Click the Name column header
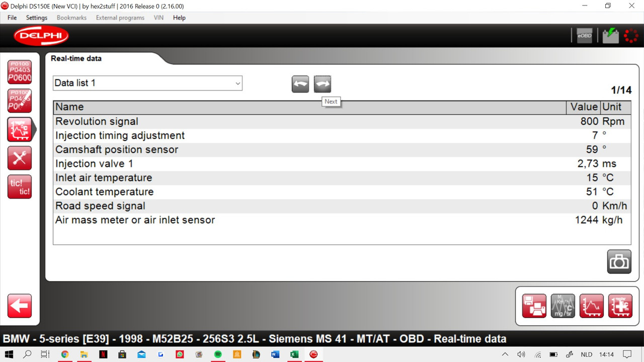 click(310, 107)
